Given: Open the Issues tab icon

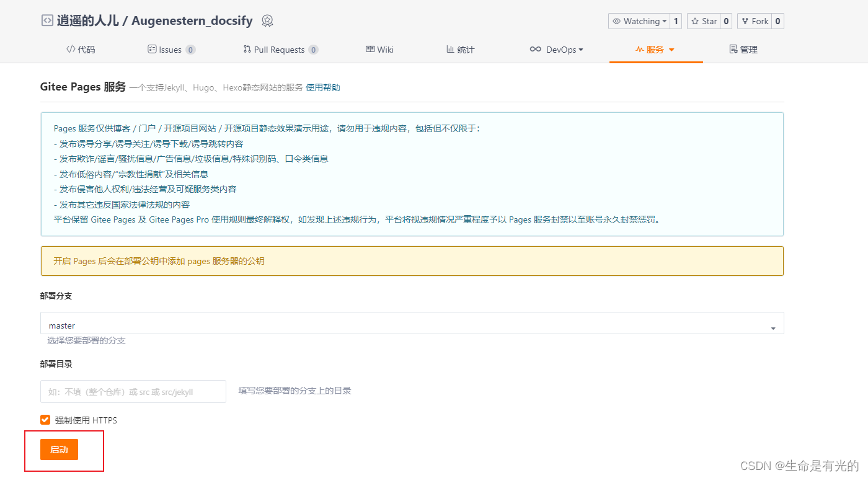Looking at the screenshot, I should pos(151,49).
